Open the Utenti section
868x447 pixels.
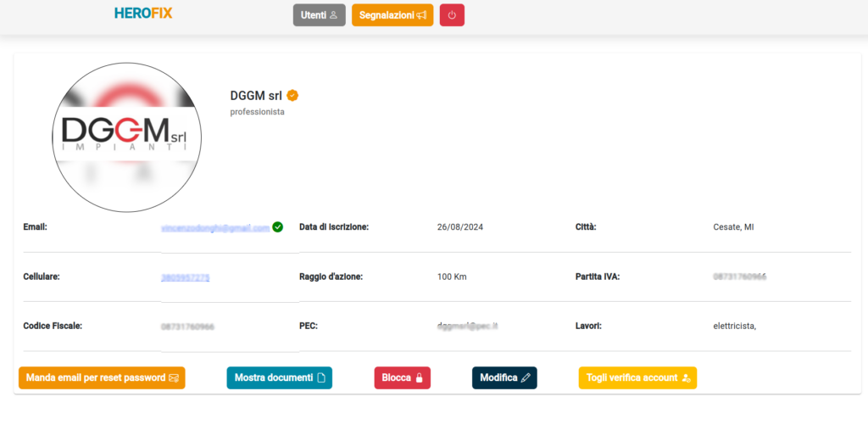click(320, 15)
